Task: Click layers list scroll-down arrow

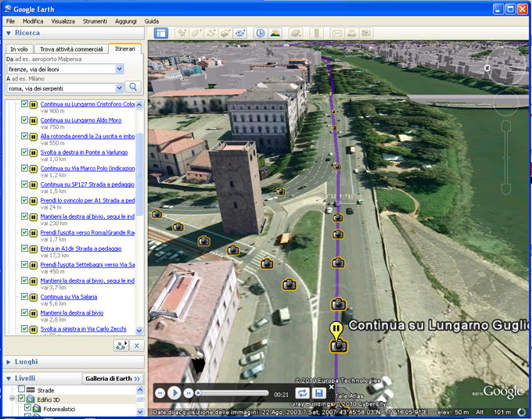Action: pyautogui.click(x=140, y=411)
